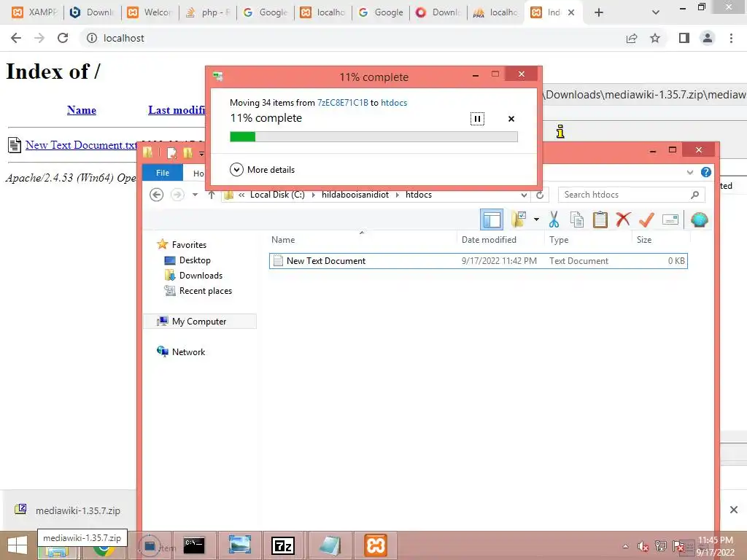Viewport: 747px width, 560px height.
Task: Select hildabooisanidiot in the breadcrumb path
Action: pyautogui.click(x=355, y=195)
